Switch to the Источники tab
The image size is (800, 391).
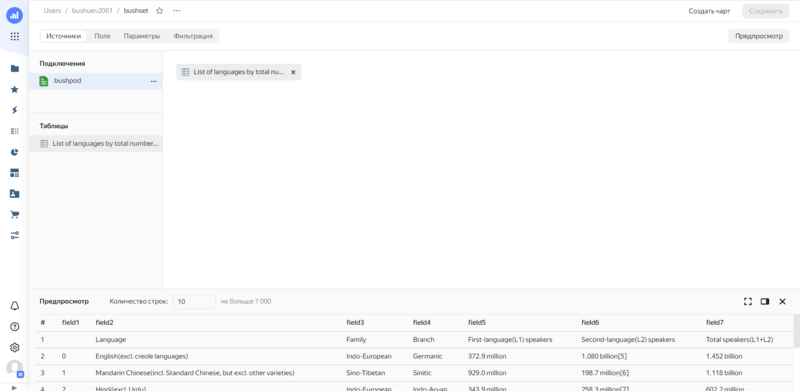[64, 36]
